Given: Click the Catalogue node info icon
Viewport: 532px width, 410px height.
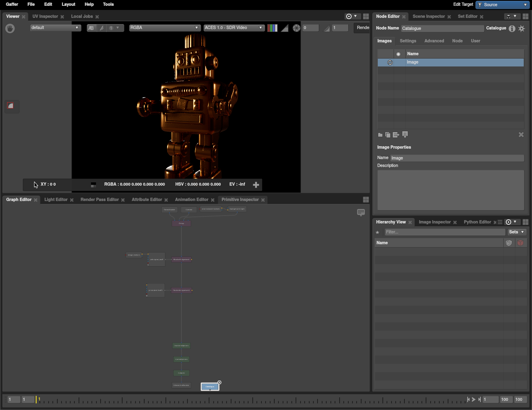Looking at the screenshot, I should [x=512, y=28].
